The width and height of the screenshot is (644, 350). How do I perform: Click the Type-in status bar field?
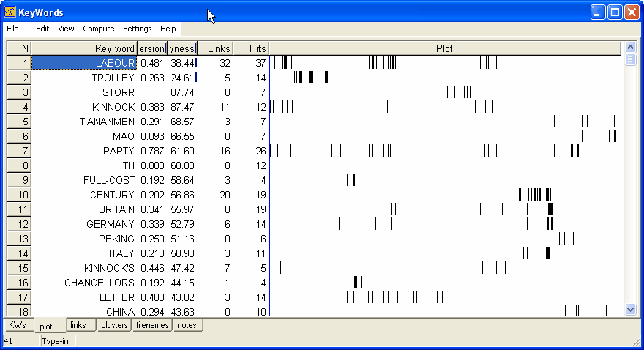pos(59,341)
